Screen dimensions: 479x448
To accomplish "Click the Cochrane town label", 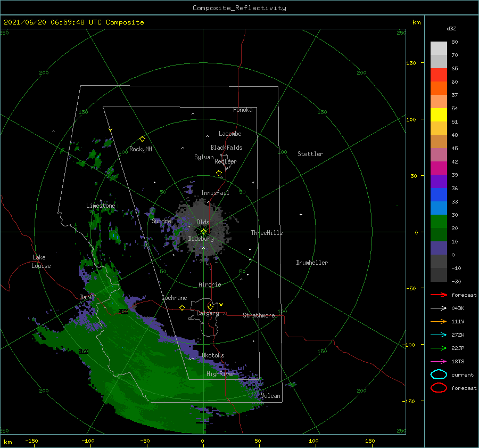I will (x=174, y=298).
